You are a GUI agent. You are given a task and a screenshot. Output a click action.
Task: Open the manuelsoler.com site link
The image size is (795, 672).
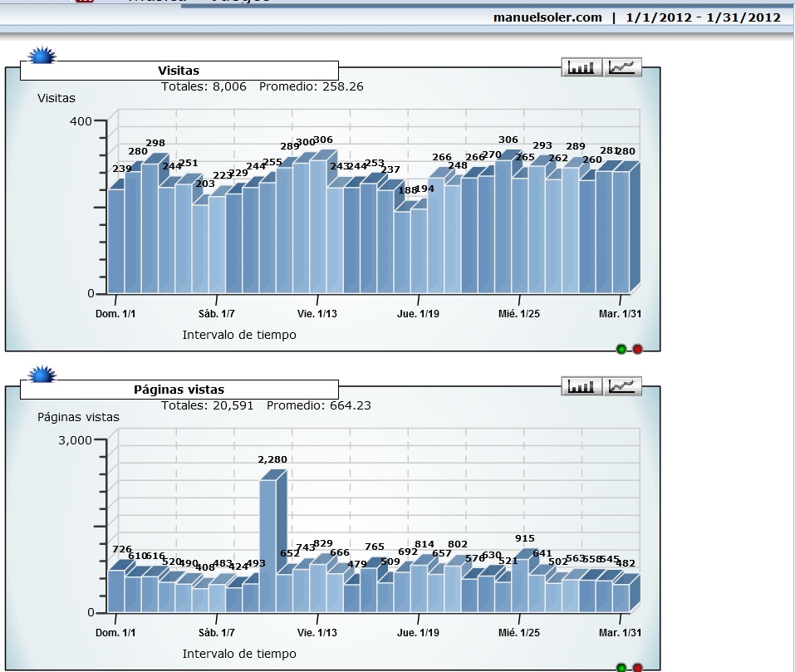(x=547, y=17)
